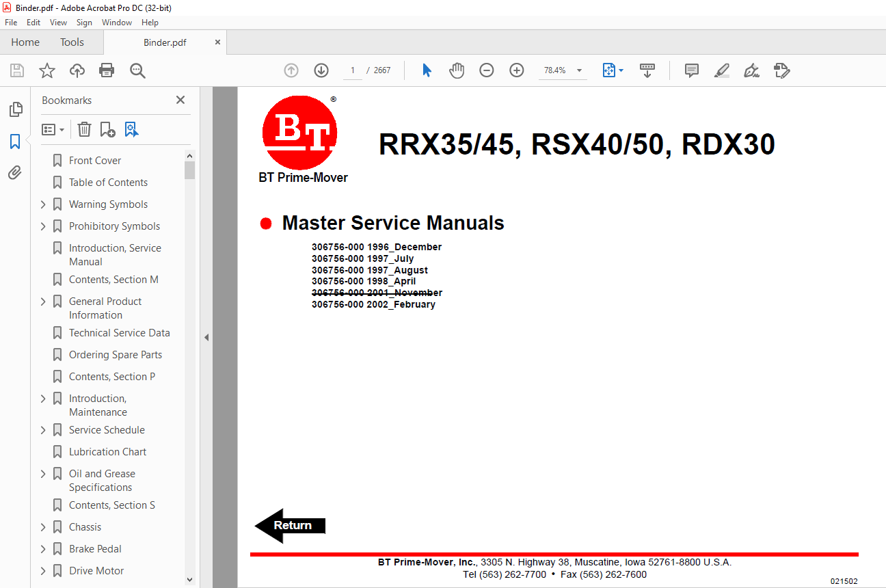Click the Save file icon

coord(17,70)
